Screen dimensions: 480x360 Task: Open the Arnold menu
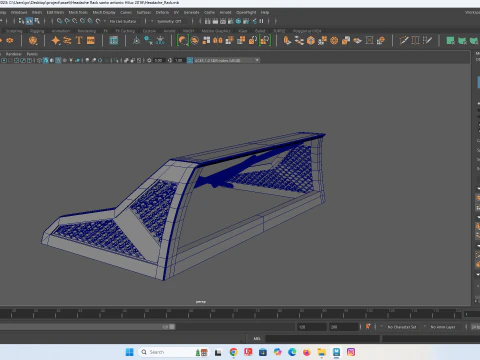[225, 12]
